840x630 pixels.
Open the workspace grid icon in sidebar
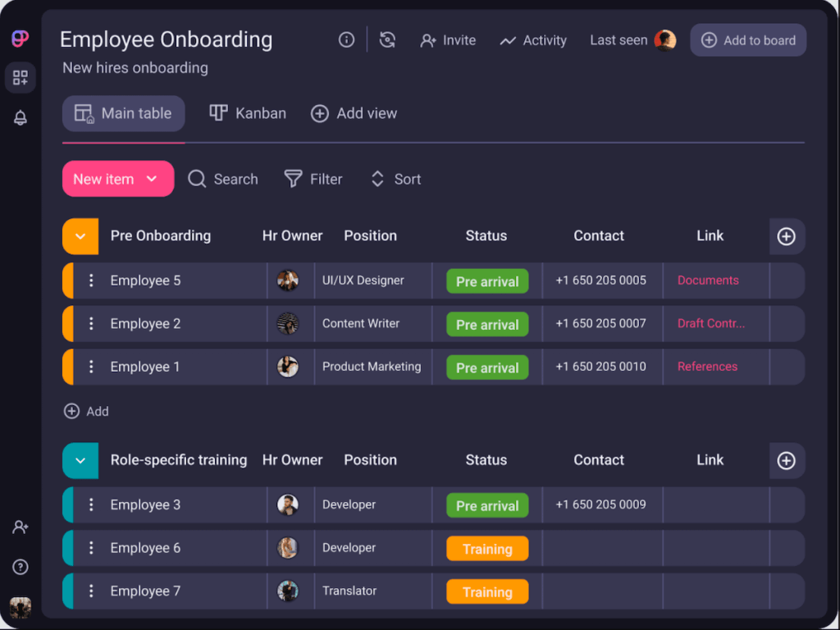click(21, 78)
